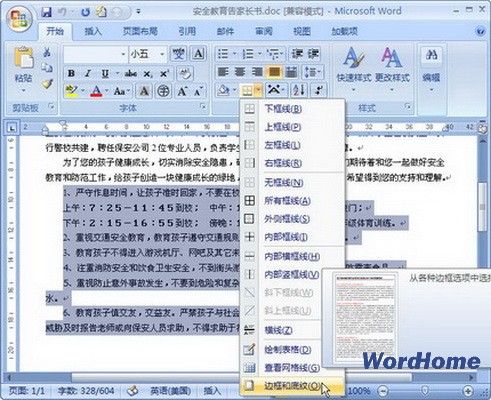Screen dimensions: 491x400
Task: Click the Phonetic Guide wen icon
Action: (x=178, y=54)
